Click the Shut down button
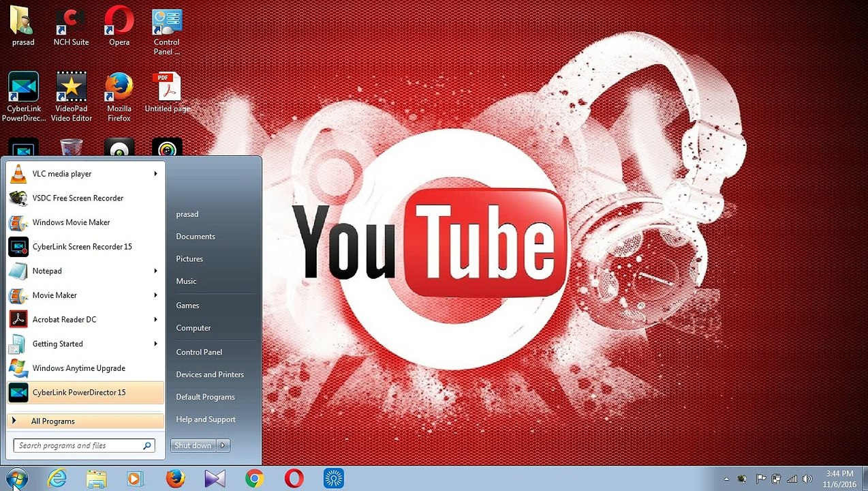This screenshot has width=868, height=491. [193, 445]
